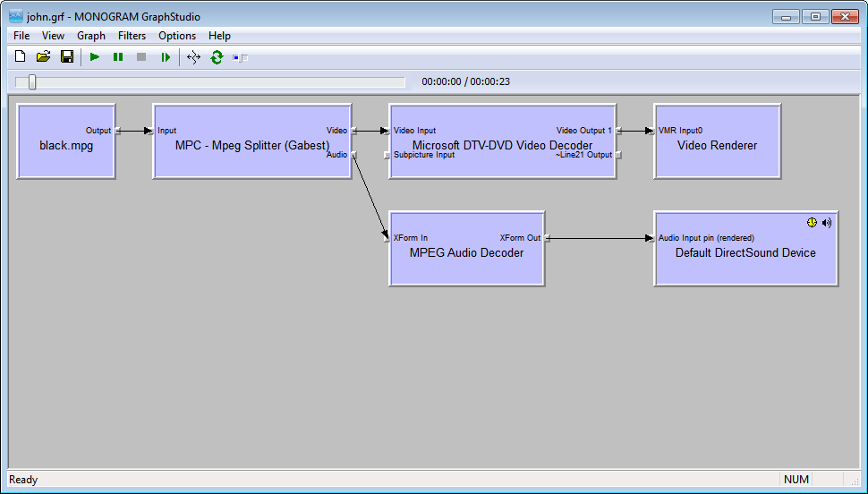868x494 pixels.
Task: Toggle direct connect arrows icon in toolbar
Action: tap(193, 56)
